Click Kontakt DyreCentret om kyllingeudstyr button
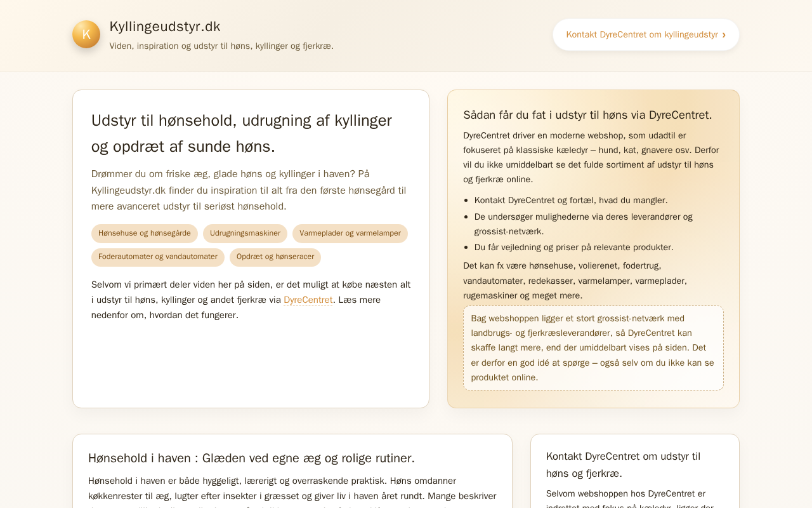 coord(646,34)
